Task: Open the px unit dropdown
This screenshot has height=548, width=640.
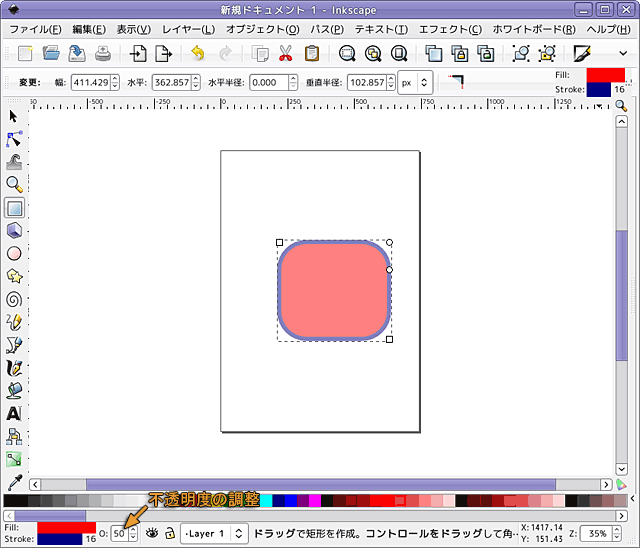Action: [414, 83]
